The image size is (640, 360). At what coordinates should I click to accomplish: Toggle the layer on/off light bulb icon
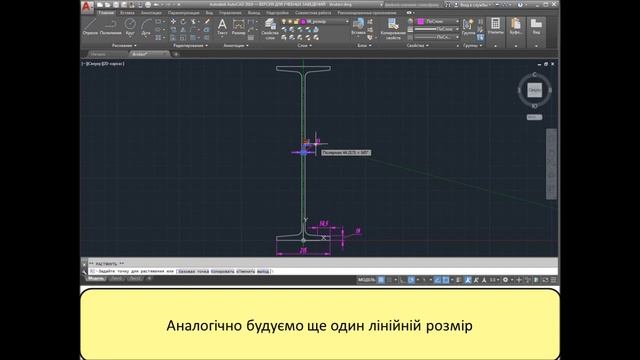(x=284, y=21)
